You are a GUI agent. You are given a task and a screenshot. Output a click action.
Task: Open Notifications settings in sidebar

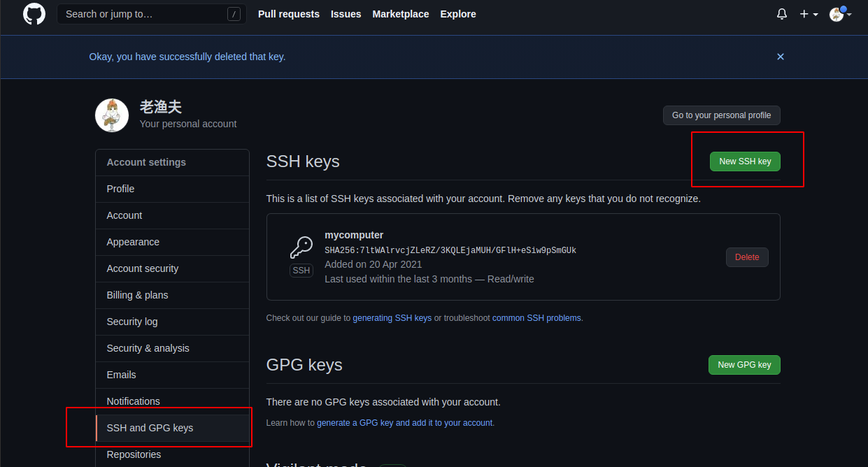(x=172, y=401)
